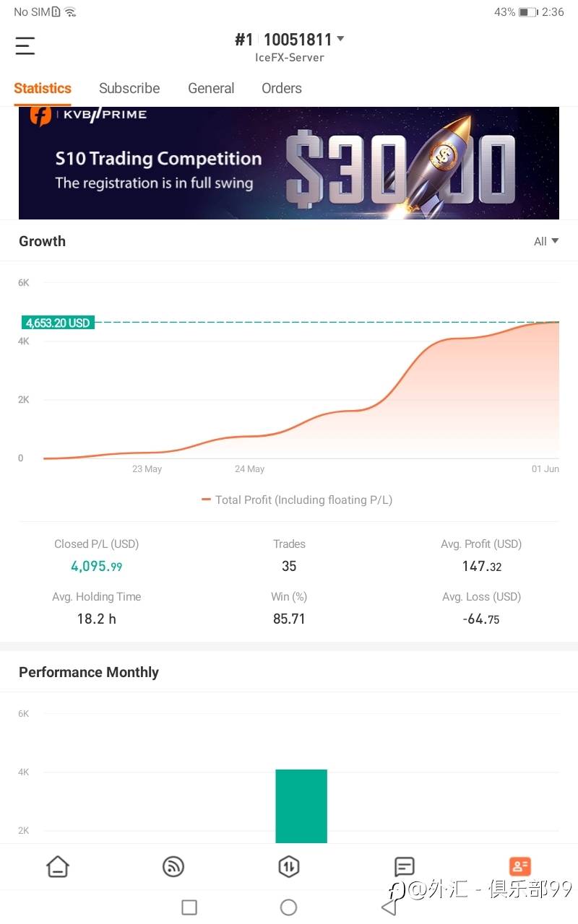Tap the Android home circle button
The image size is (578, 924).
(288, 907)
